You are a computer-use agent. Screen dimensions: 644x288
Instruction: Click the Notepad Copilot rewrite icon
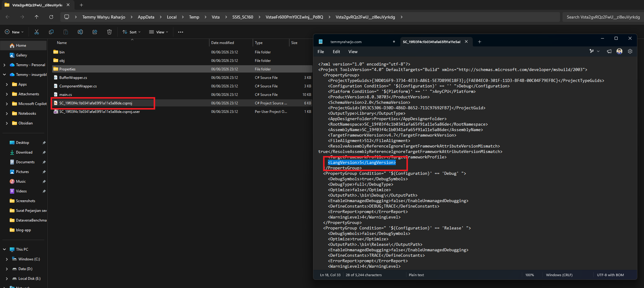[592, 51]
